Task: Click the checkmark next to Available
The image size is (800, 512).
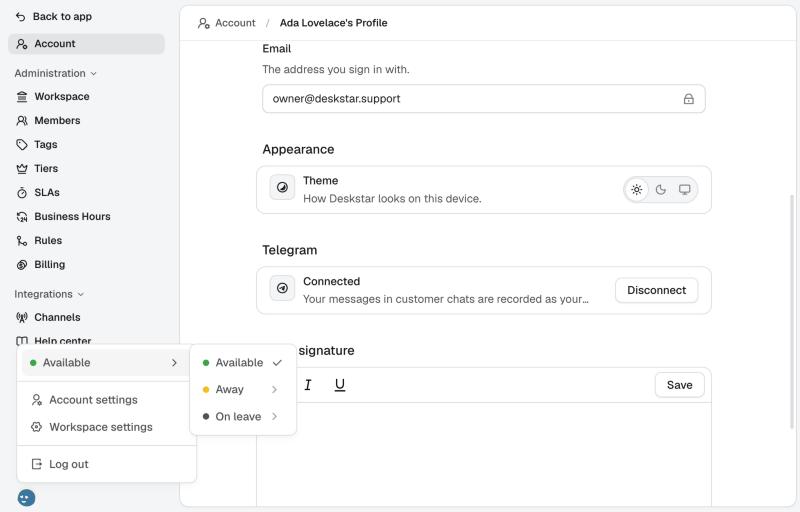Action: click(x=277, y=363)
